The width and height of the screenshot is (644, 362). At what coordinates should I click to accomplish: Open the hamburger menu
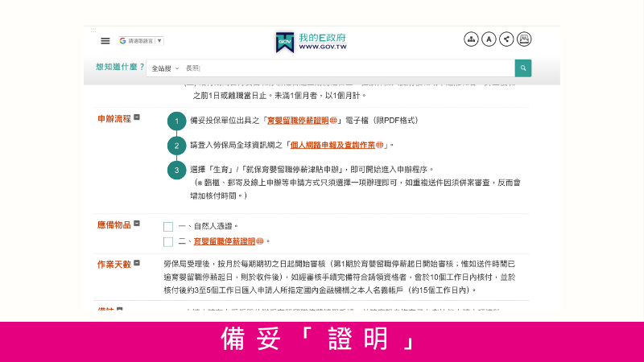(x=105, y=41)
